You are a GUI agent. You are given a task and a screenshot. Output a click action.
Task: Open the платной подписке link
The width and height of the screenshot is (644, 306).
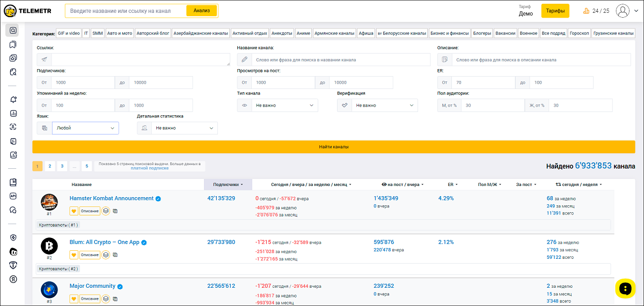[x=149, y=168]
